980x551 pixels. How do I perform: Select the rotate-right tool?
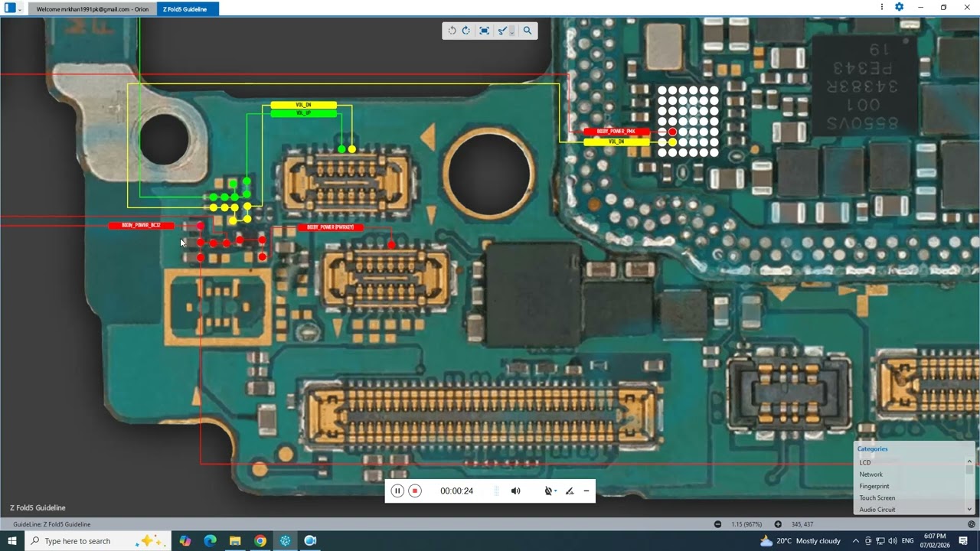[465, 31]
